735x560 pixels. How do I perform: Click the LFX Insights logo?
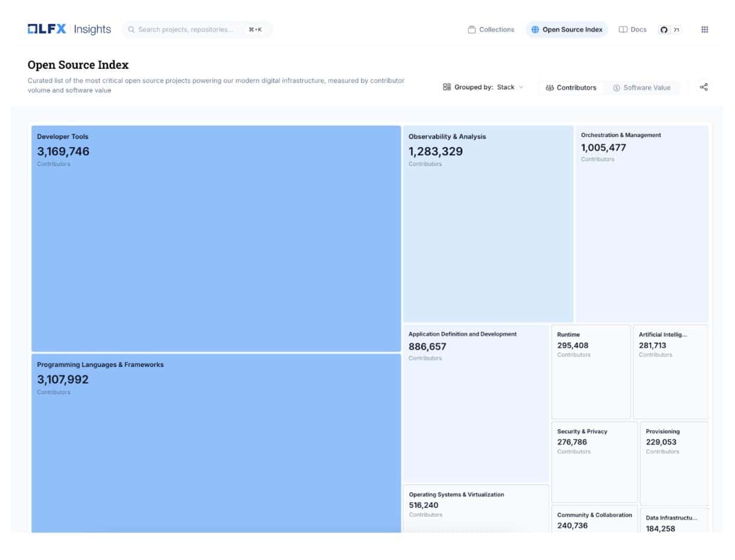[x=69, y=29]
